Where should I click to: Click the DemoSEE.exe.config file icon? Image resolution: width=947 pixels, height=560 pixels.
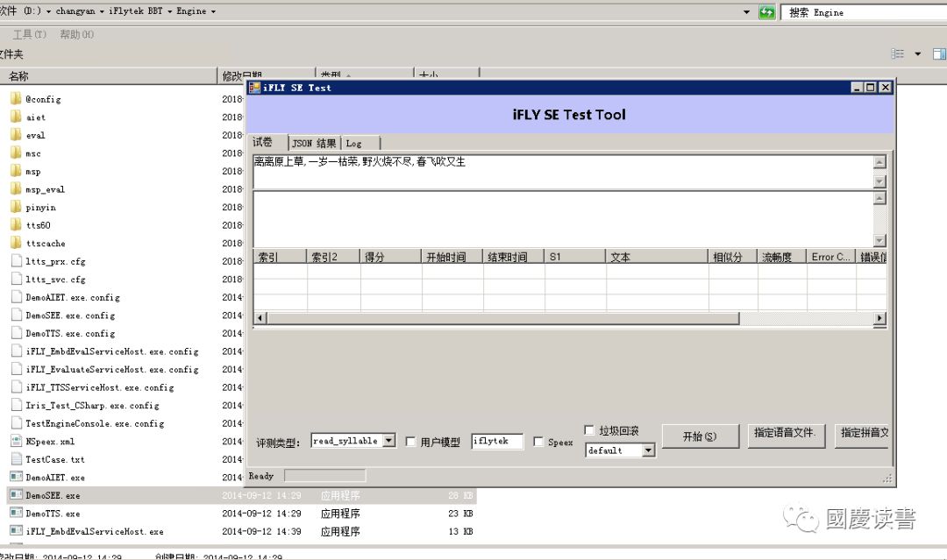pos(17,315)
